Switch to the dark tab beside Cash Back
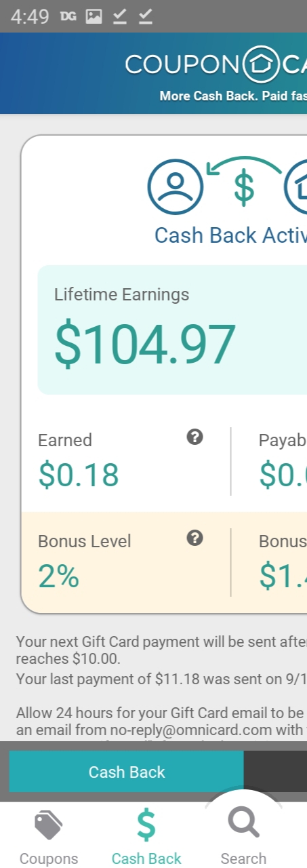This screenshot has width=307, height=868. pyautogui.click(x=275, y=772)
